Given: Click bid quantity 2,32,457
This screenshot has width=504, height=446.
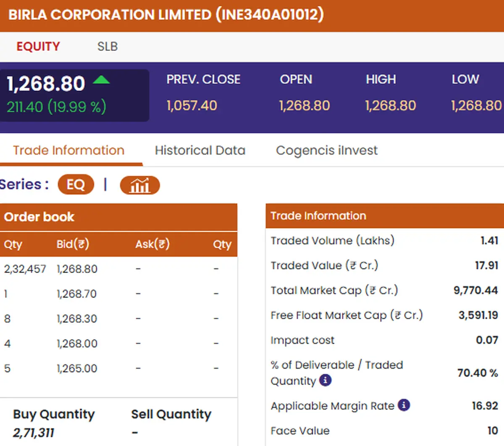Looking at the screenshot, I should (x=25, y=269).
